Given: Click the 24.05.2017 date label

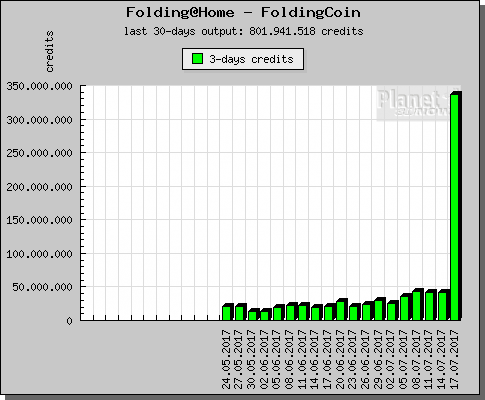Looking at the screenshot, I should point(226,359).
